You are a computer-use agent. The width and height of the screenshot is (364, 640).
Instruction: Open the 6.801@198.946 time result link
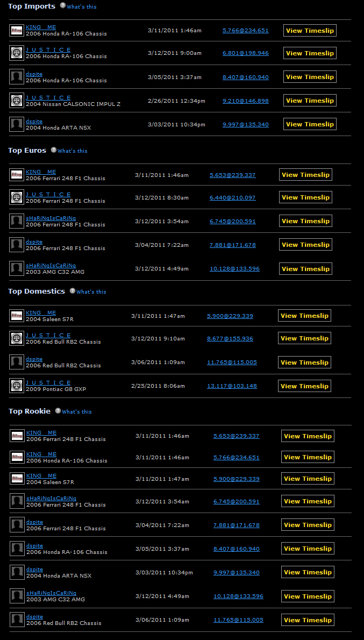pyautogui.click(x=245, y=53)
